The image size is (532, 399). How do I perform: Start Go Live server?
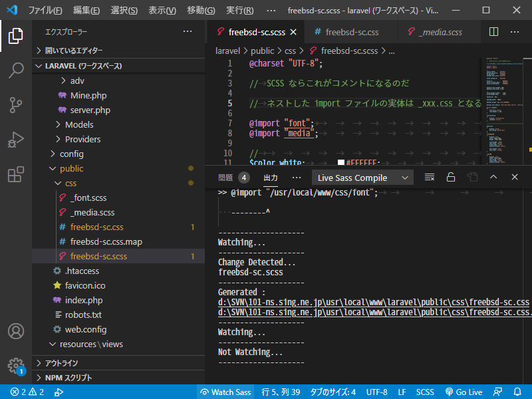click(464, 392)
